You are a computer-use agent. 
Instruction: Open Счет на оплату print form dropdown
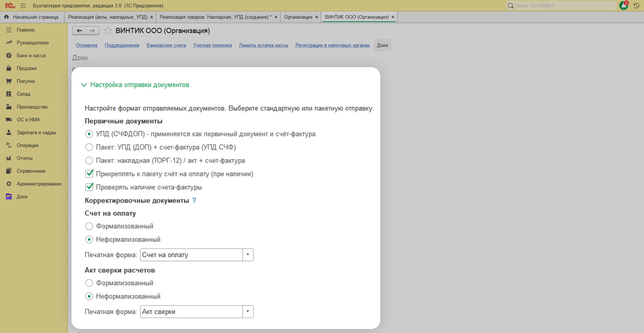coord(248,255)
